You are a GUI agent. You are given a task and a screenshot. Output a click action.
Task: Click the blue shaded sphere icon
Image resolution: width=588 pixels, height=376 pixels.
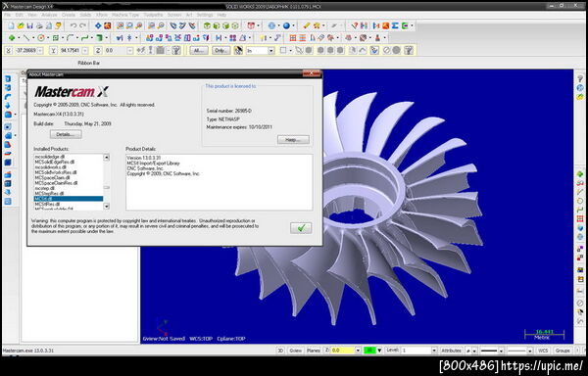286,25
